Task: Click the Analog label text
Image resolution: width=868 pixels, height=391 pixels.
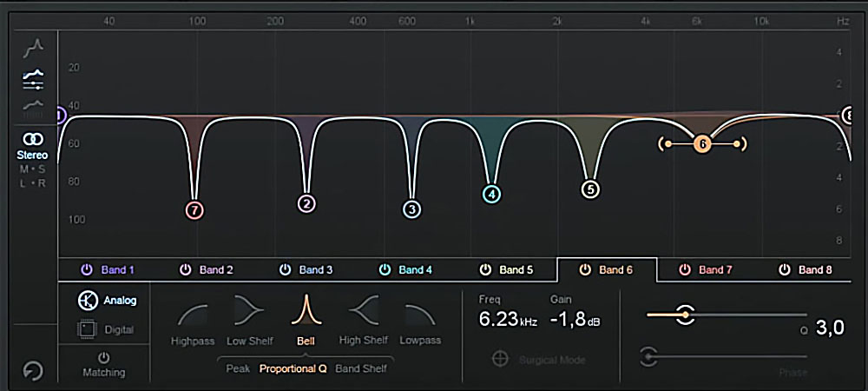Action: (120, 301)
